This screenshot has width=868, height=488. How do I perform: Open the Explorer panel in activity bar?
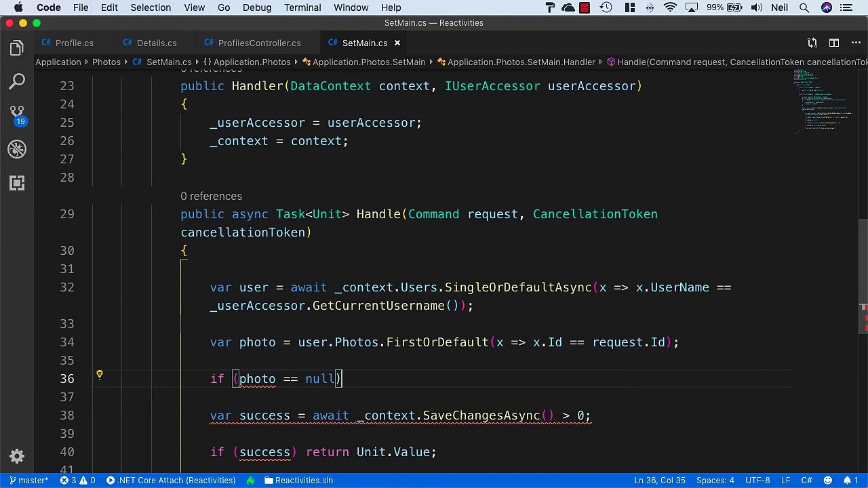tap(17, 48)
